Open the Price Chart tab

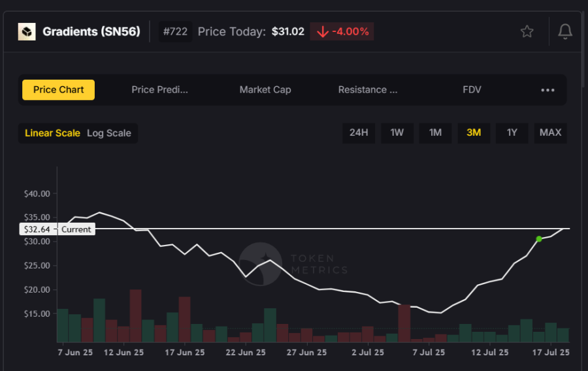pos(58,90)
